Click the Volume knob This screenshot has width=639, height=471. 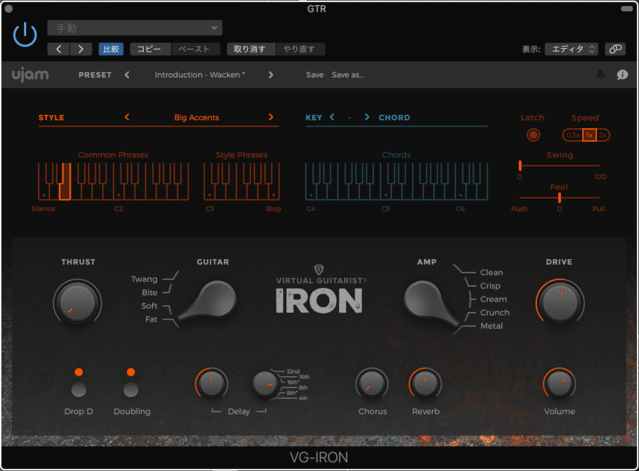pos(559,383)
